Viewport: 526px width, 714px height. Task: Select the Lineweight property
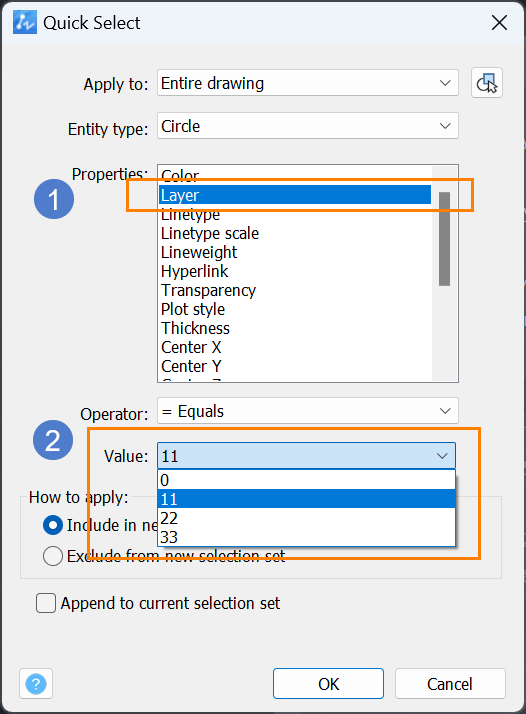coord(199,252)
